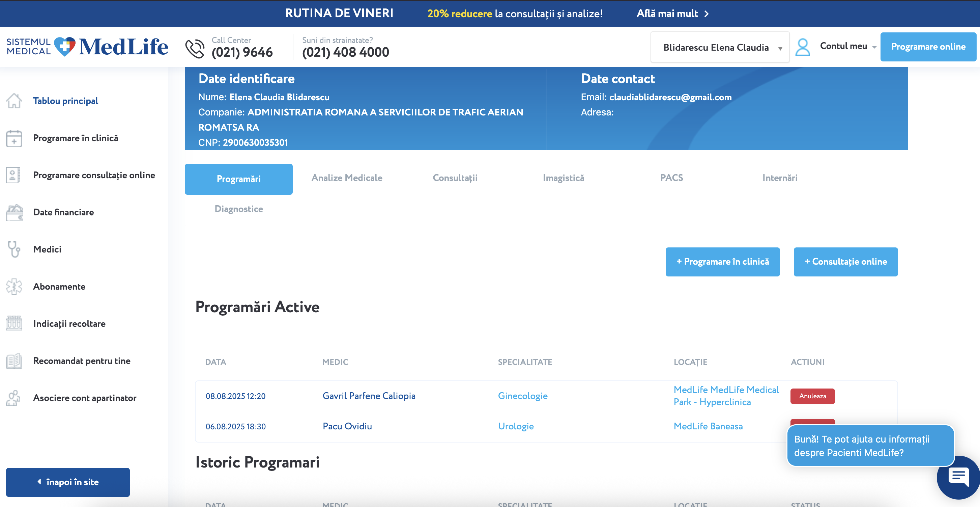Switch to the Programări tab

238,179
